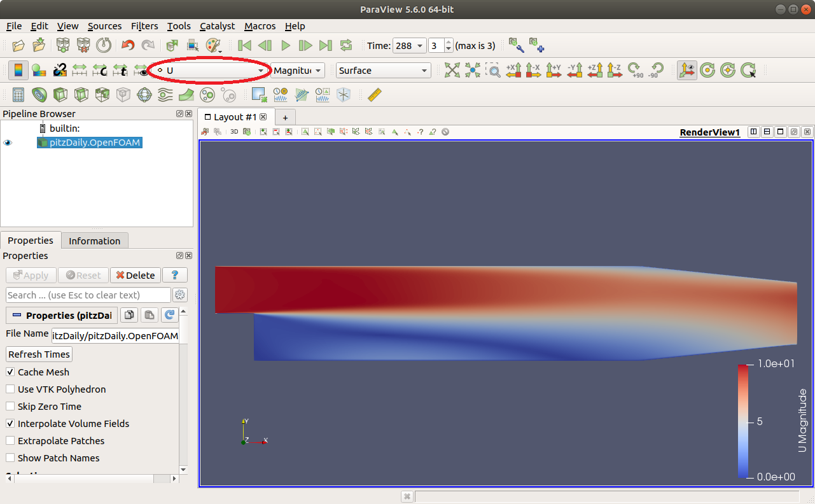The width and height of the screenshot is (815, 504).
Task: Click the Plot Over Line icon
Action: [302, 95]
